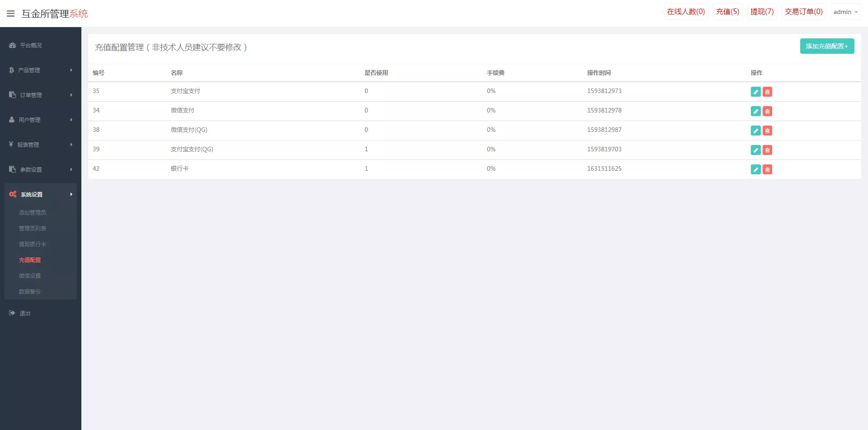Screen dimensions: 868x430
Task: Edit the 微信支付(QG) row entry
Action: (755, 131)
